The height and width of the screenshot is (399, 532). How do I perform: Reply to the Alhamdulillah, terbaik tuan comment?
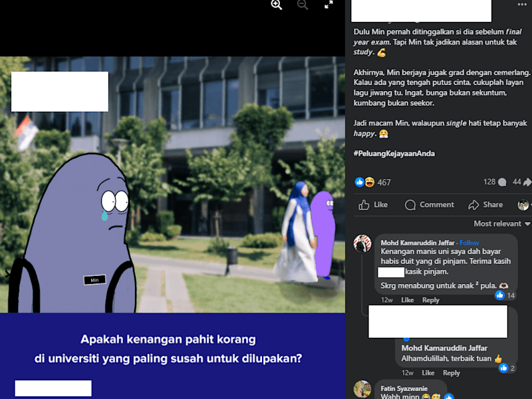click(452, 372)
